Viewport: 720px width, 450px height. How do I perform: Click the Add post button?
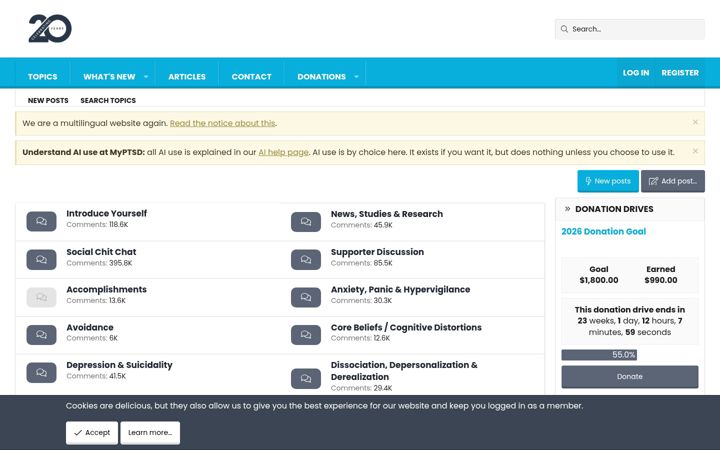pos(673,181)
